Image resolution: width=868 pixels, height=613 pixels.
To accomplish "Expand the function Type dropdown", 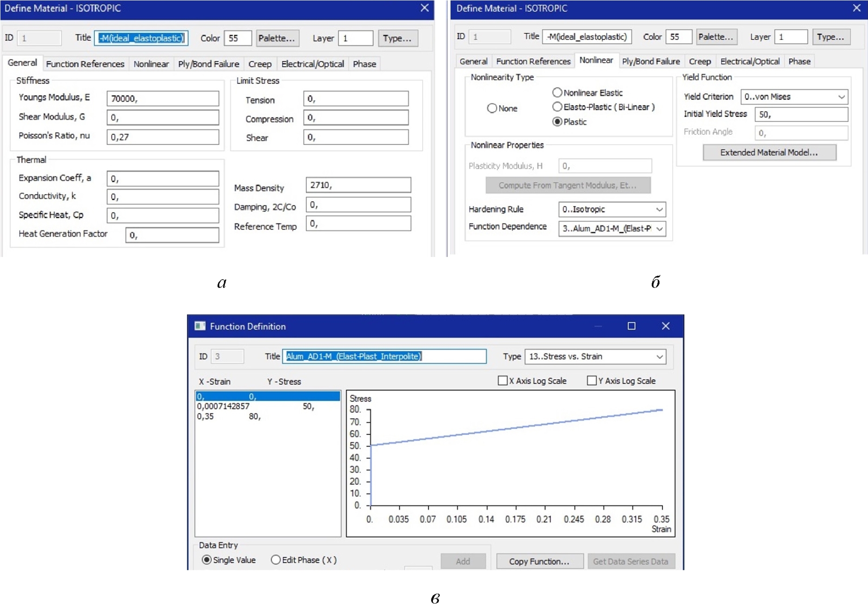I will [x=595, y=356].
